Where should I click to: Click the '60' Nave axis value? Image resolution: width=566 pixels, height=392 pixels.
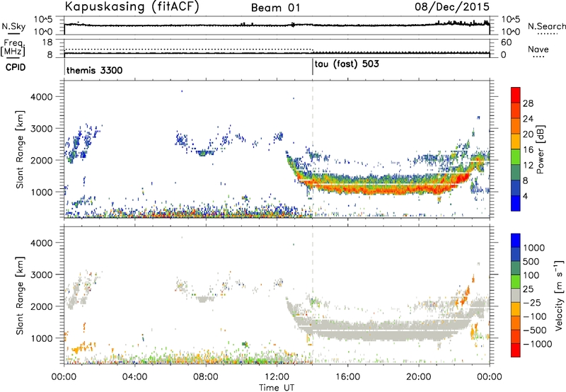click(x=506, y=42)
